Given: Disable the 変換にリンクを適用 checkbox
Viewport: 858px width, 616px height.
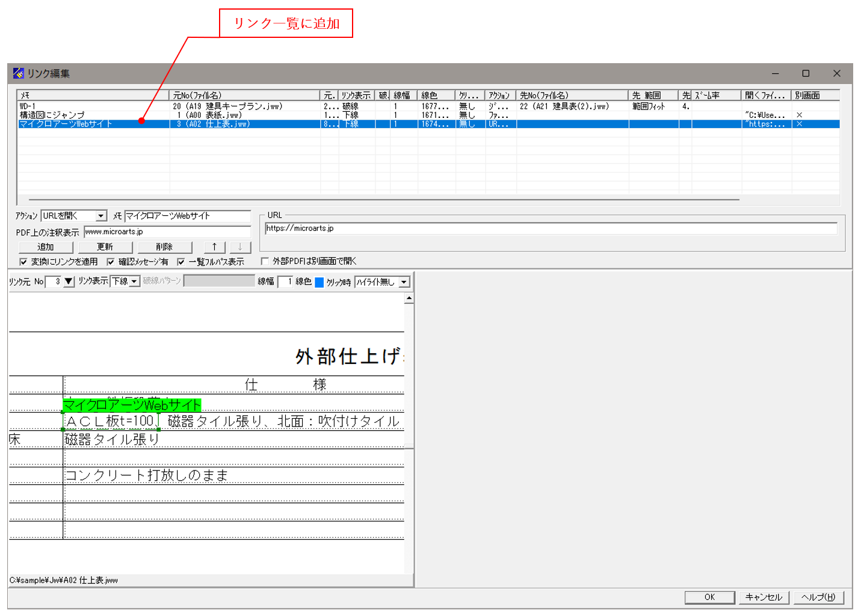Looking at the screenshot, I should click(x=22, y=261).
